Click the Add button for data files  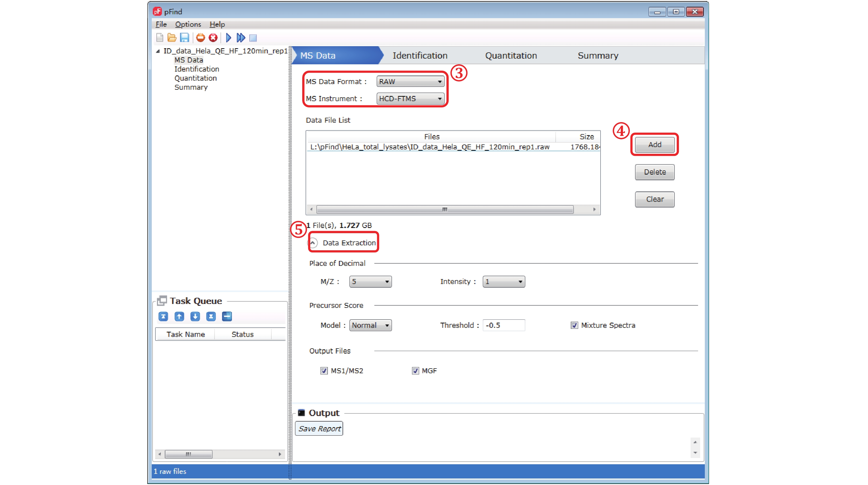[654, 144]
